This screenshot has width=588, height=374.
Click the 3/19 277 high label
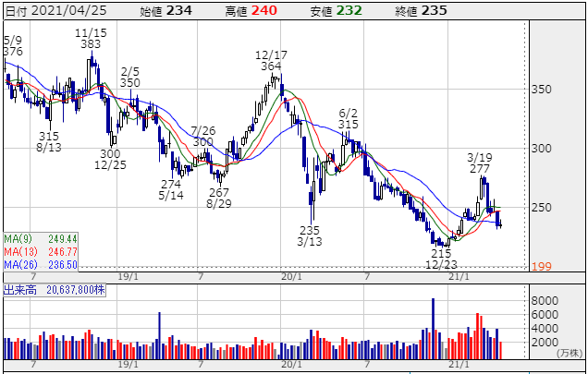click(x=480, y=163)
